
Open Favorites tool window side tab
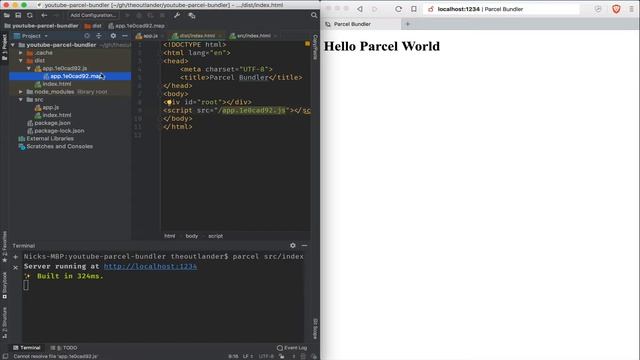tap(4, 247)
